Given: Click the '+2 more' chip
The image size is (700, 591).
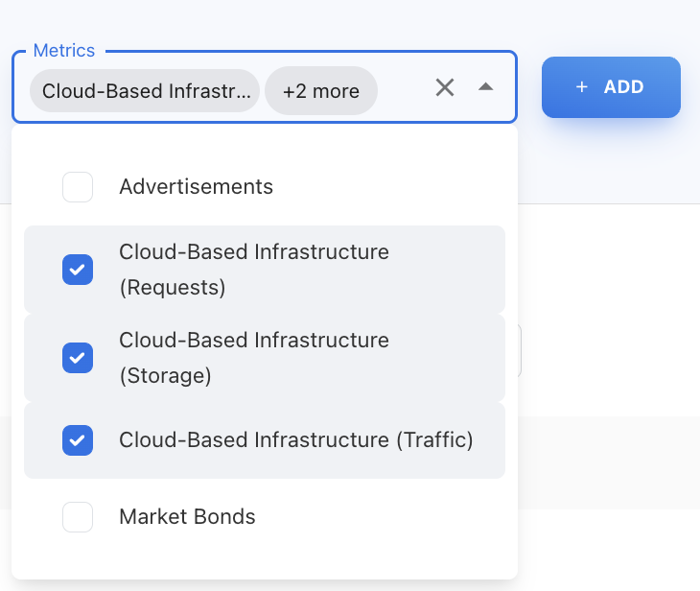Looking at the screenshot, I should pyautogui.click(x=321, y=91).
